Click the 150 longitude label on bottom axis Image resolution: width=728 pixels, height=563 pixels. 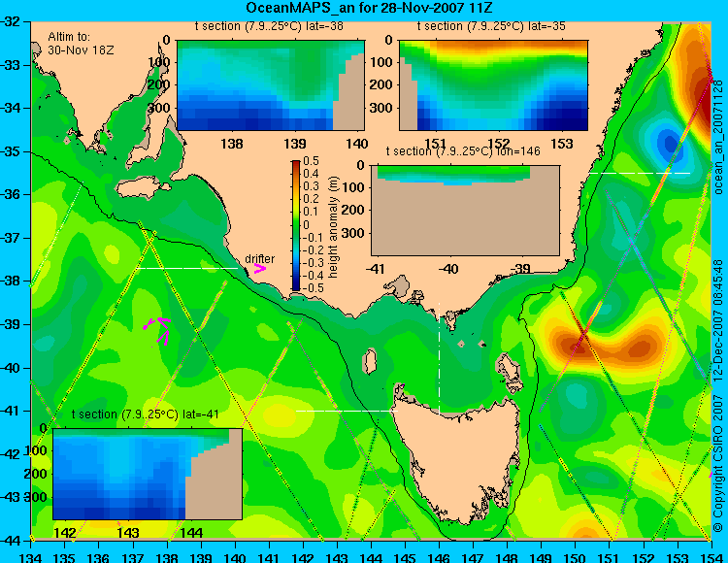[576, 557]
